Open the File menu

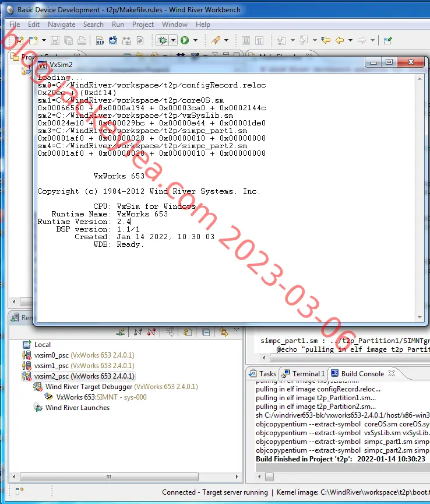(x=15, y=24)
